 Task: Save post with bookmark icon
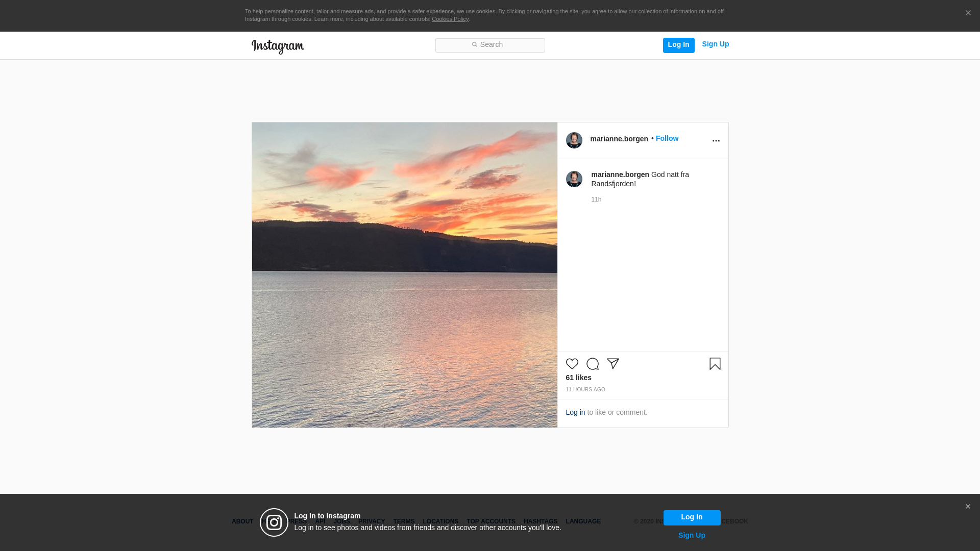click(715, 364)
